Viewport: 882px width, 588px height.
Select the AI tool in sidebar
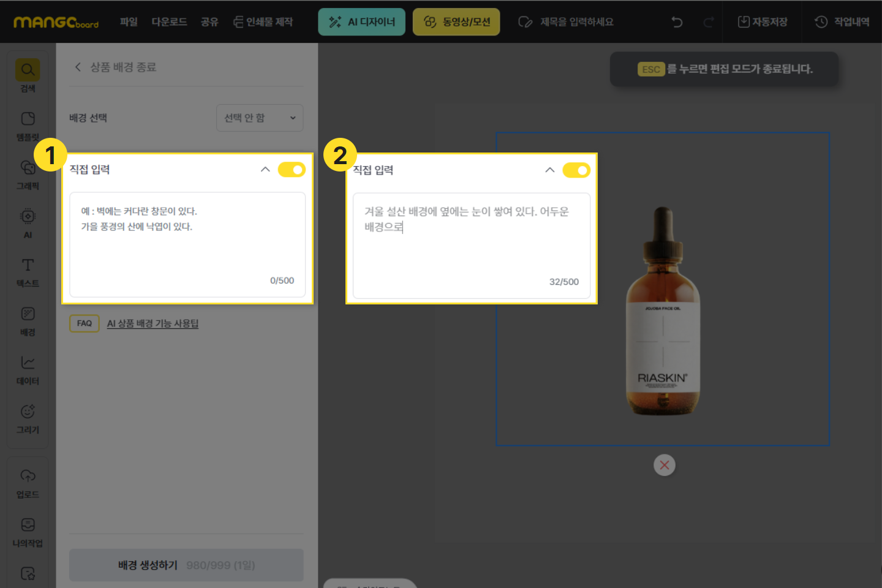click(x=28, y=217)
